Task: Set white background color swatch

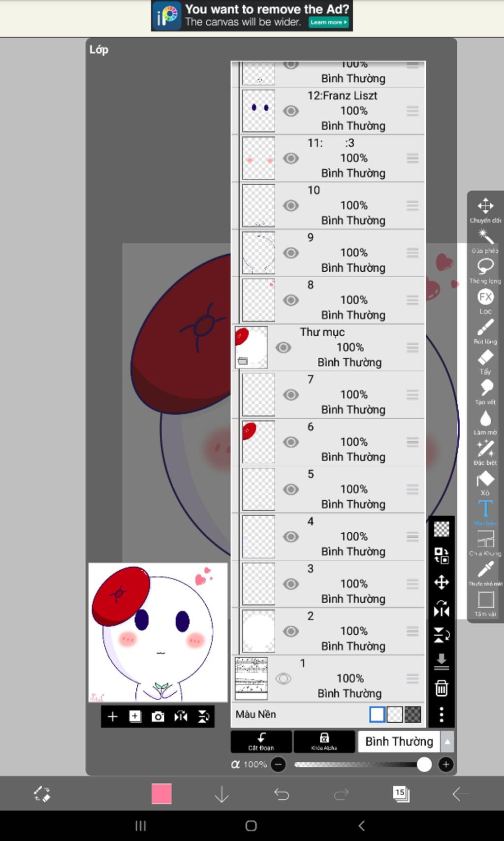Action: tap(378, 714)
